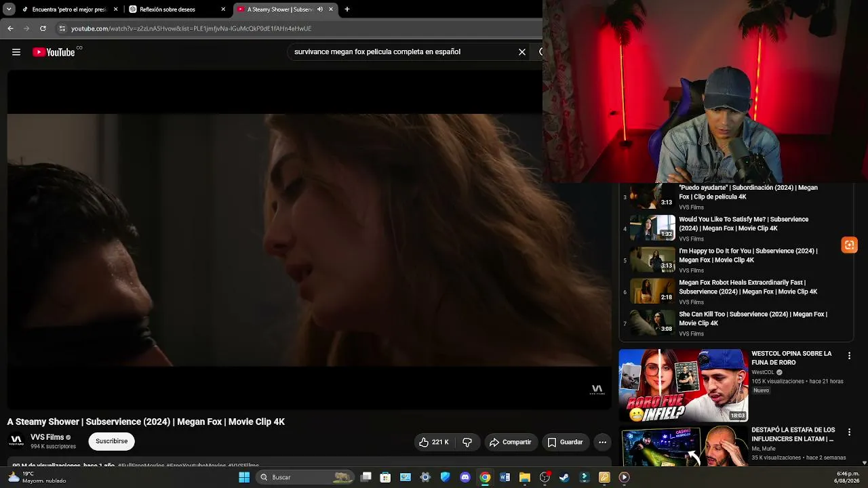Launch Steam from the taskbar
The width and height of the screenshot is (868, 488).
pos(564,477)
